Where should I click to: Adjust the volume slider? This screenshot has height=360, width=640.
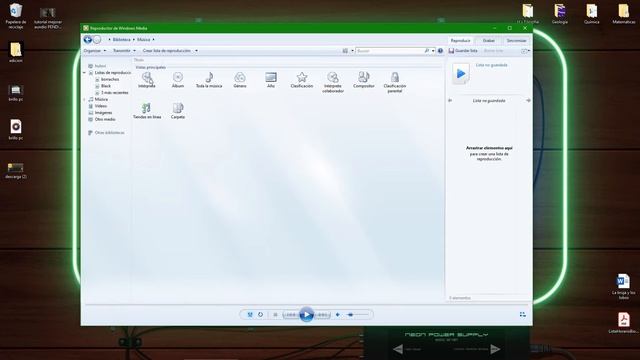(358, 315)
